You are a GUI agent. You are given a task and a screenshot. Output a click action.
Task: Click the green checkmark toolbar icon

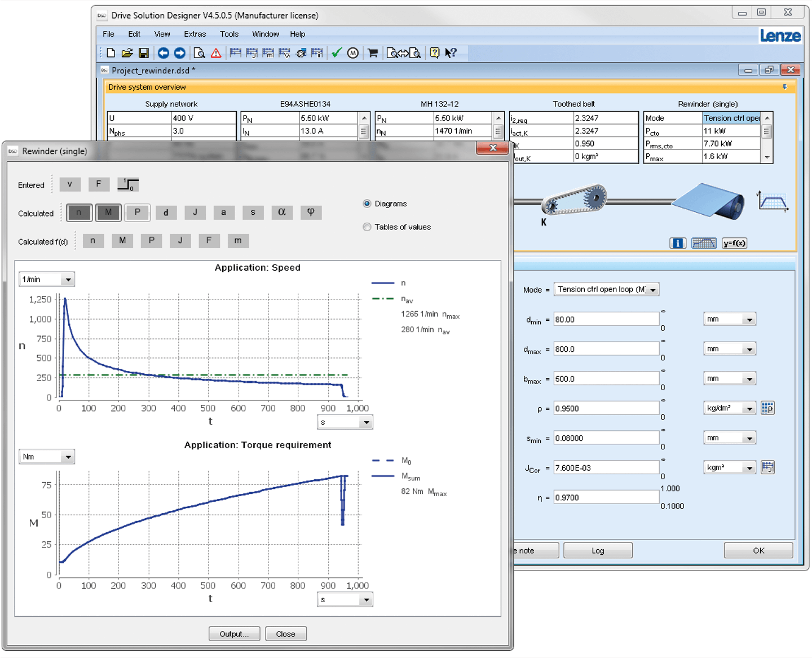click(x=337, y=53)
